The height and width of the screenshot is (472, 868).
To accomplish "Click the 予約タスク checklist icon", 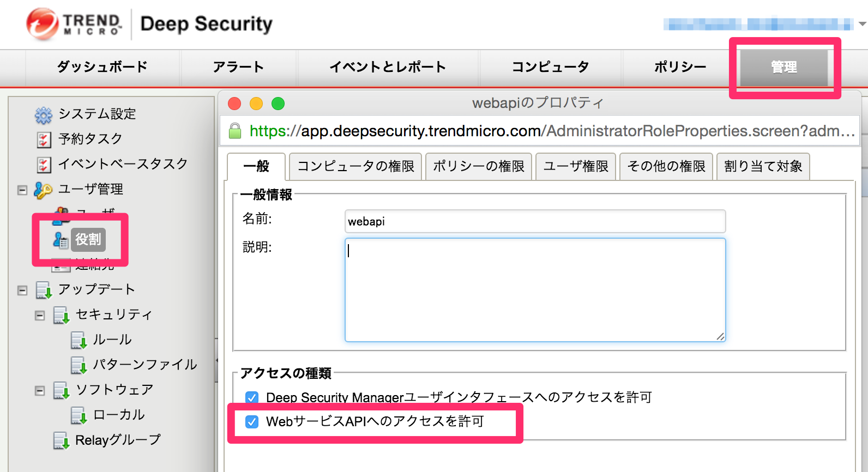I will [x=44, y=140].
